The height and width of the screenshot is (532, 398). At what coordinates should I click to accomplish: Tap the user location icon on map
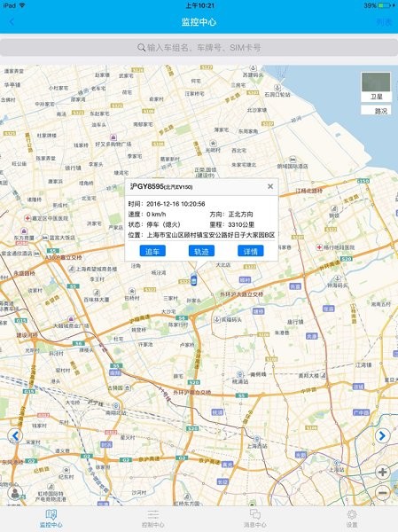(15, 493)
